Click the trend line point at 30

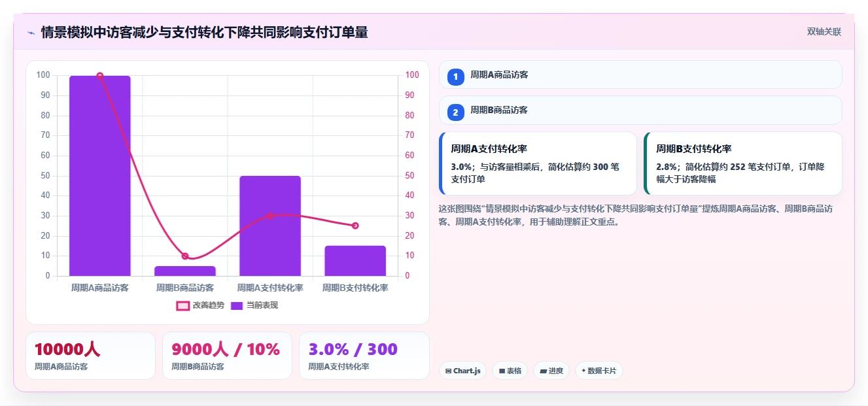pos(270,216)
